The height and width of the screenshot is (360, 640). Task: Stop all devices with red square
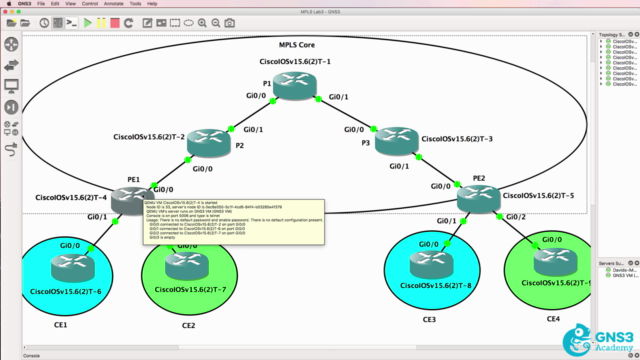pos(115,23)
